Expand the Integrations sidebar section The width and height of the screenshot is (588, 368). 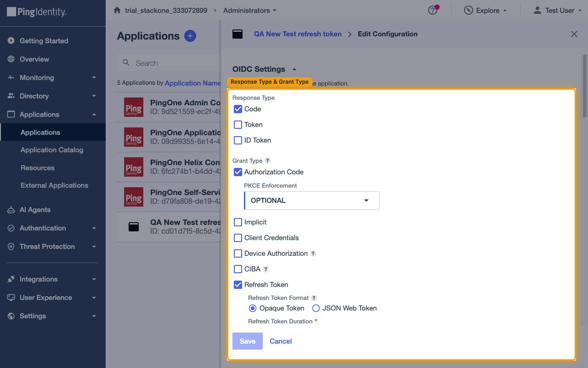(x=94, y=279)
